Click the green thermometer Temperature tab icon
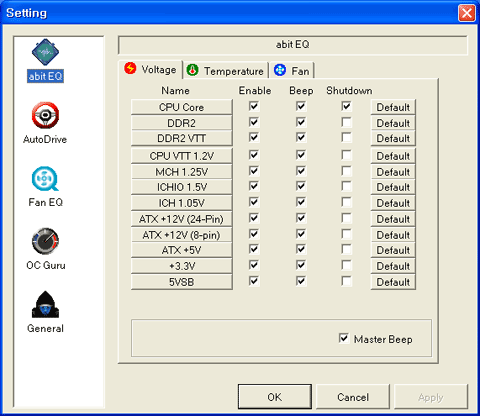480x416 pixels. click(x=192, y=70)
